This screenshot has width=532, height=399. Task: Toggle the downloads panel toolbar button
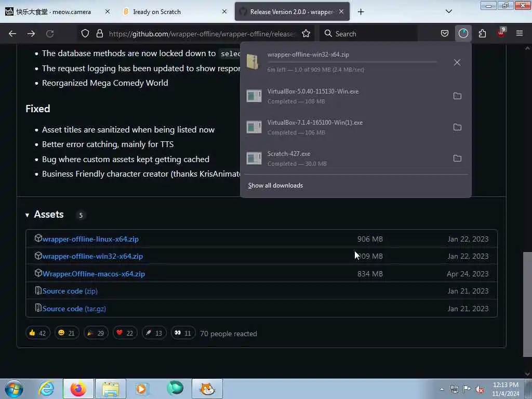pos(463,33)
